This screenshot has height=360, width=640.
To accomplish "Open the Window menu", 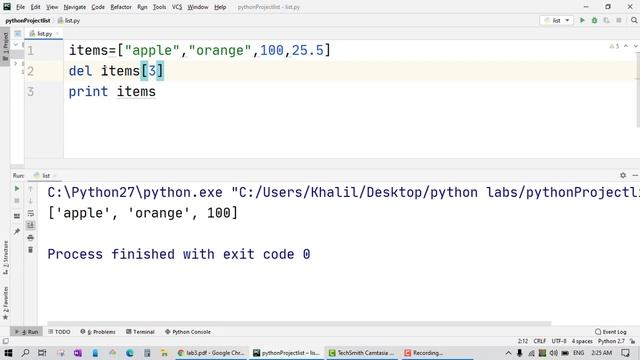I will [x=198, y=7].
